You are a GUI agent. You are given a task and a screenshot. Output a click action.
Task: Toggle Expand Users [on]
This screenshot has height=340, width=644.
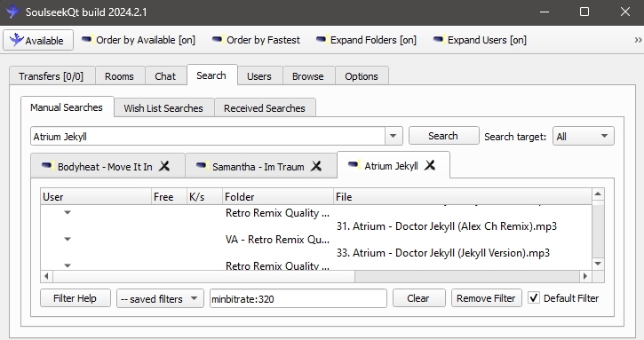[480, 40]
